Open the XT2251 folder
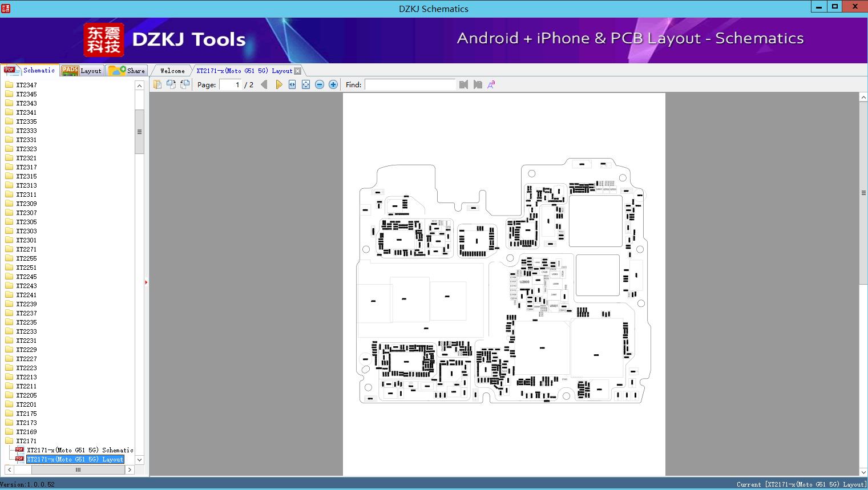The image size is (868, 490). point(21,268)
